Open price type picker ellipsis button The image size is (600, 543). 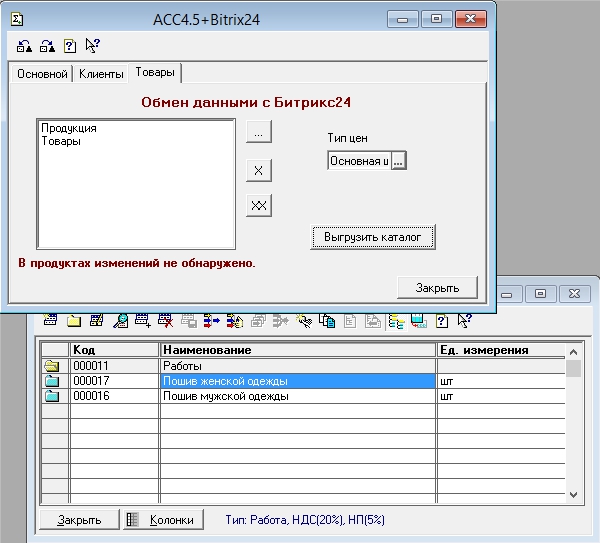(x=398, y=161)
